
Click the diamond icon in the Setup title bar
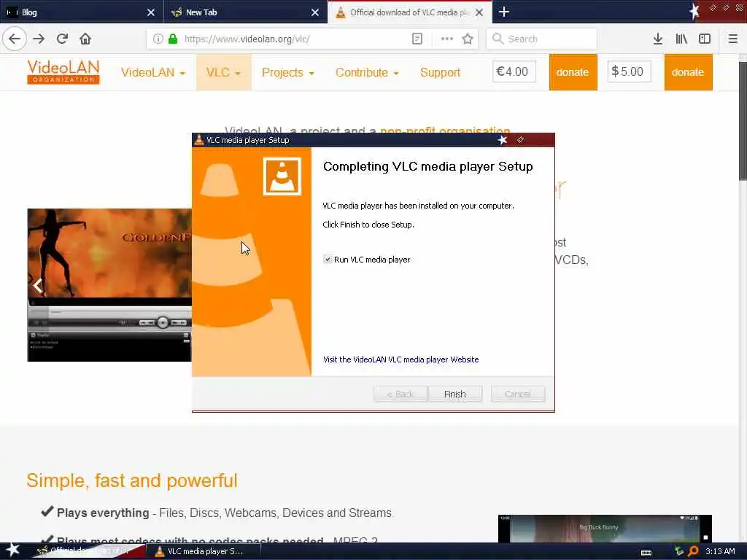(x=521, y=139)
